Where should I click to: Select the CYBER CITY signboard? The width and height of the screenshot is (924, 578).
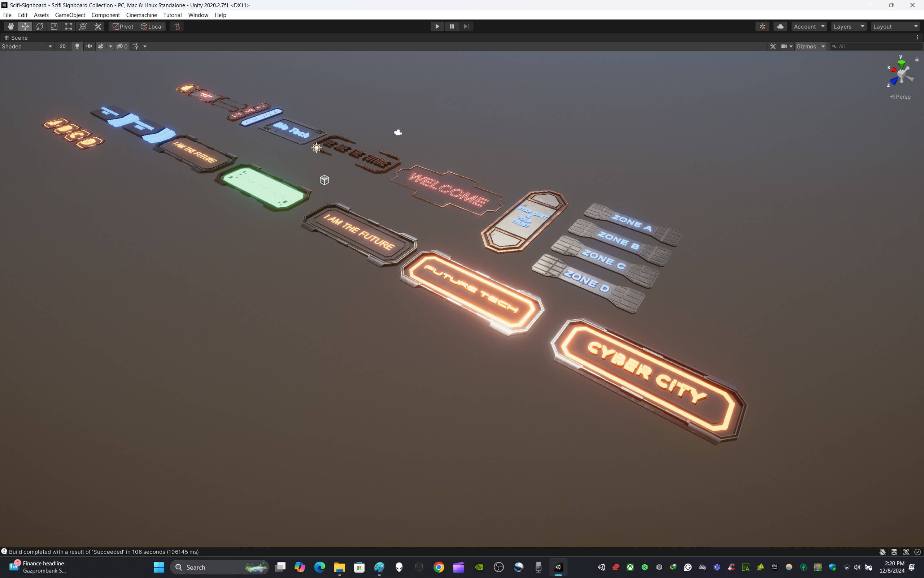[648, 381]
